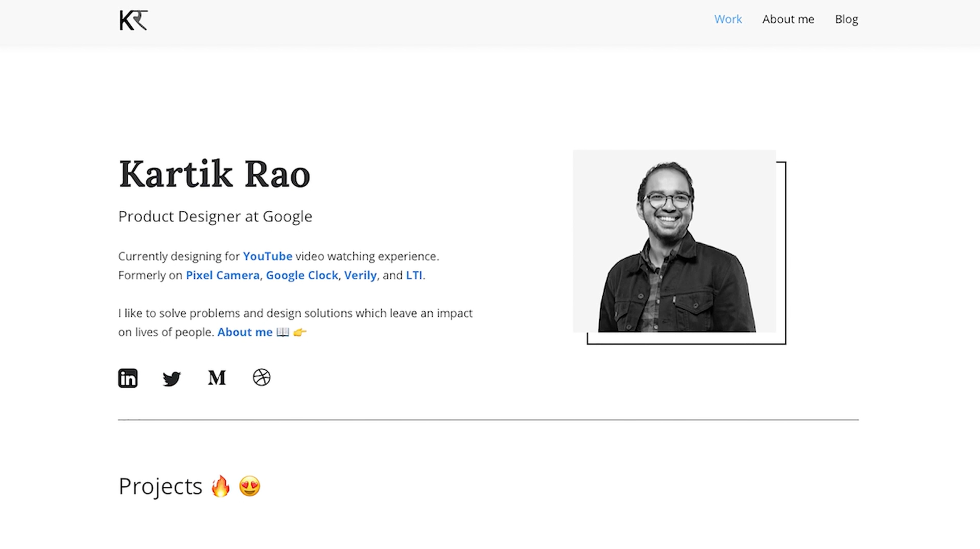Viewport: 980px width, 549px height.
Task: Open the Medium M icon
Action: 217,377
